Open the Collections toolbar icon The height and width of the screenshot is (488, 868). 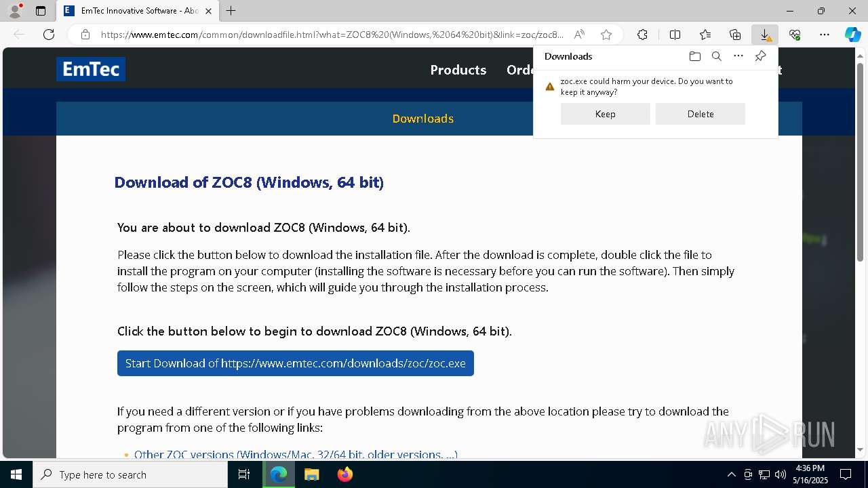735,35
